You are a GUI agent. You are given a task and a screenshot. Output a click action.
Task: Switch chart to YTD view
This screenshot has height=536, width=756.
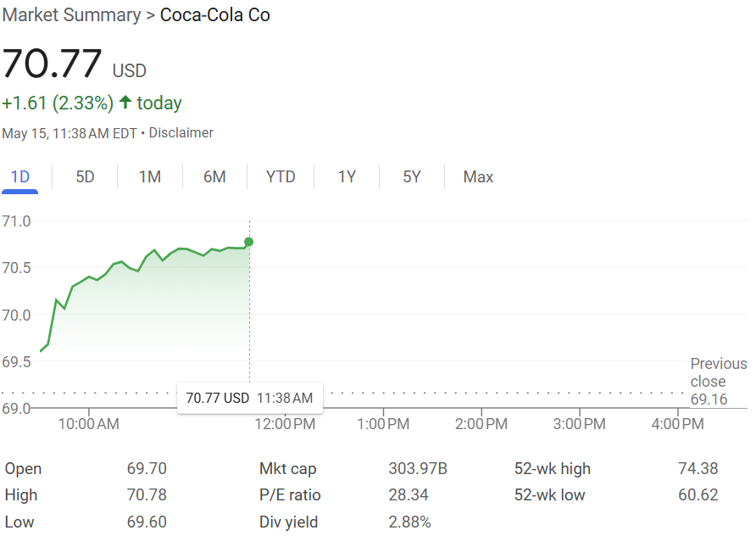pyautogui.click(x=281, y=177)
